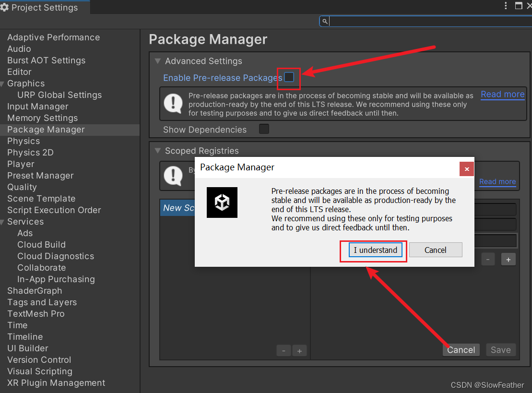The width and height of the screenshot is (532, 393).
Task: Select the New Scoped Registry list entry
Action: (178, 208)
